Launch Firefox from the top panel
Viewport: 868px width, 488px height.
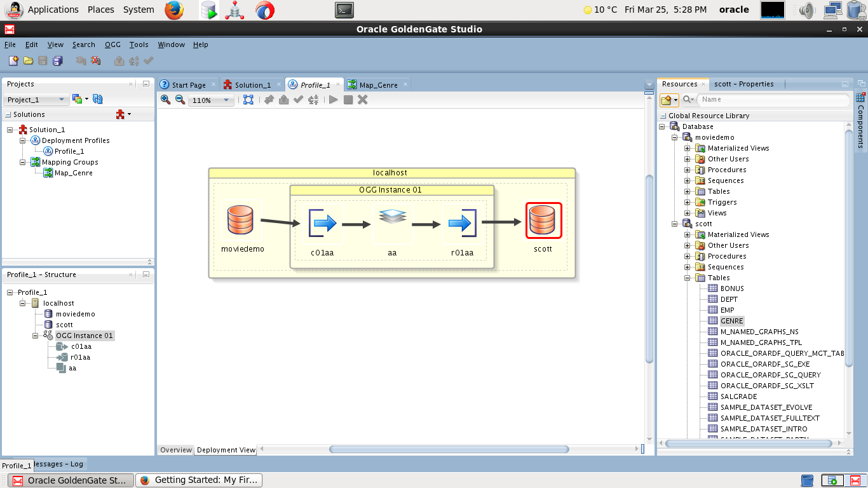(173, 10)
